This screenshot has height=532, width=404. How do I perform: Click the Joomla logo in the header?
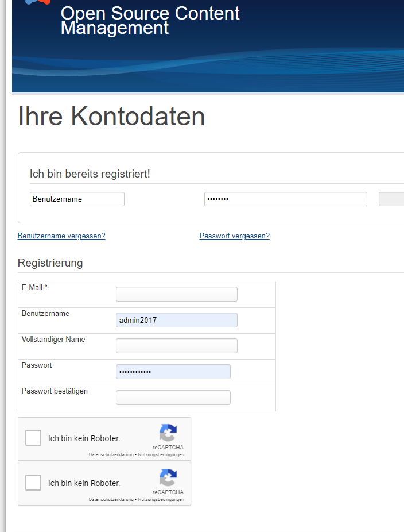pos(38,2)
